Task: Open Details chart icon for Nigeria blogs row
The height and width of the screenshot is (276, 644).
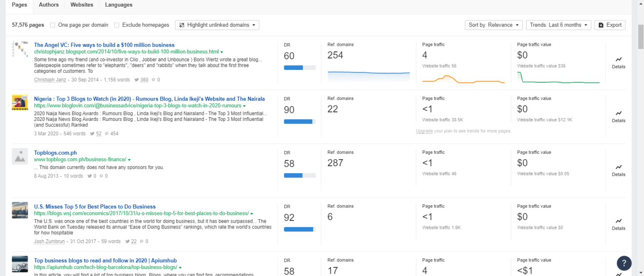Action: [618, 114]
